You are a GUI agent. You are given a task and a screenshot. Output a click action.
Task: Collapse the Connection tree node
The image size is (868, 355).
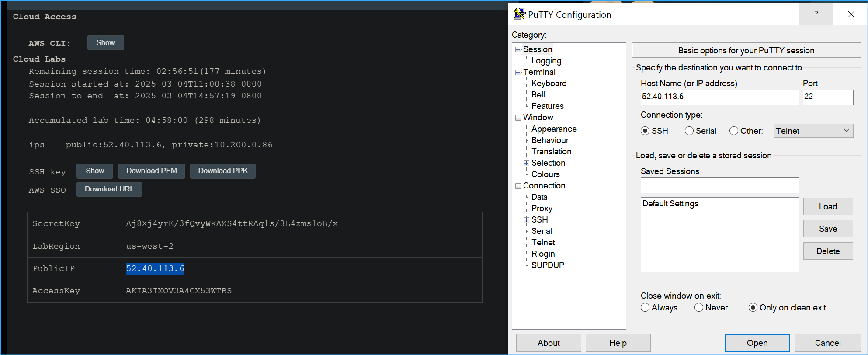point(518,186)
